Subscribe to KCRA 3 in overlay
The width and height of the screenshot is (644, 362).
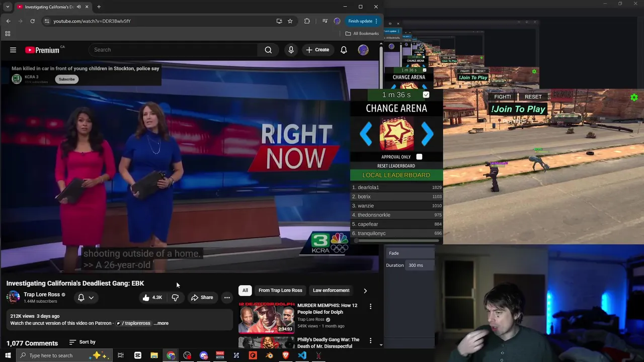point(66,79)
